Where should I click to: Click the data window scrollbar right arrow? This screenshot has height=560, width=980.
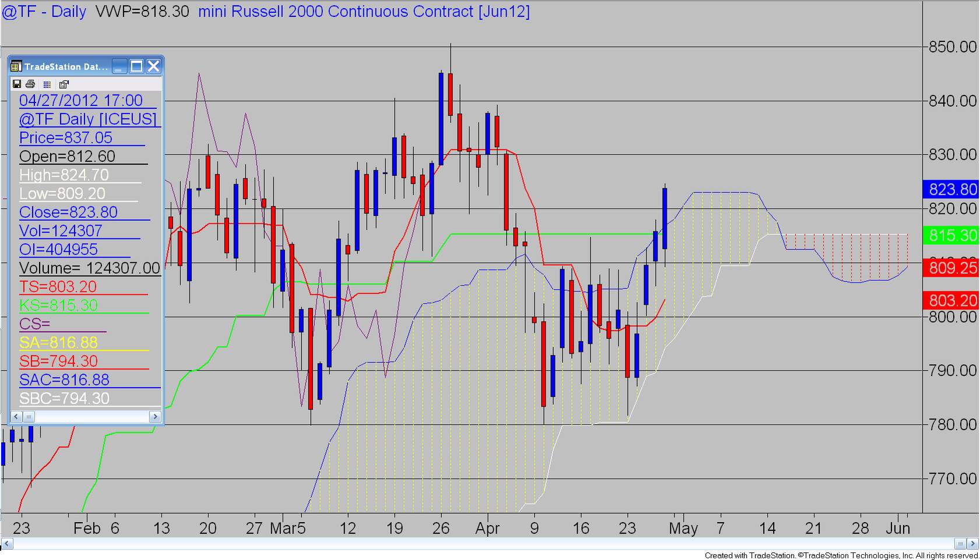[x=155, y=416]
